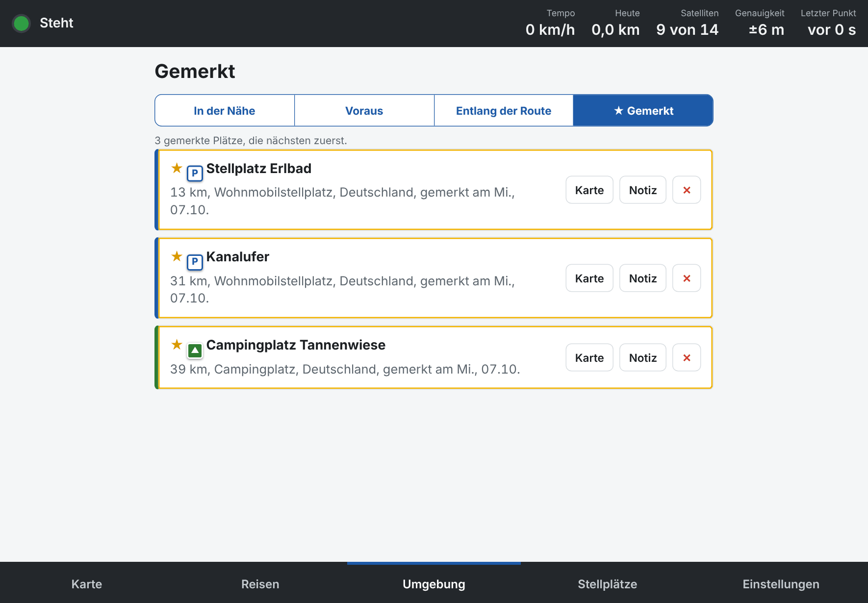Select the Gemerkt tab with star
Image resolution: width=868 pixels, height=603 pixels.
(x=643, y=111)
